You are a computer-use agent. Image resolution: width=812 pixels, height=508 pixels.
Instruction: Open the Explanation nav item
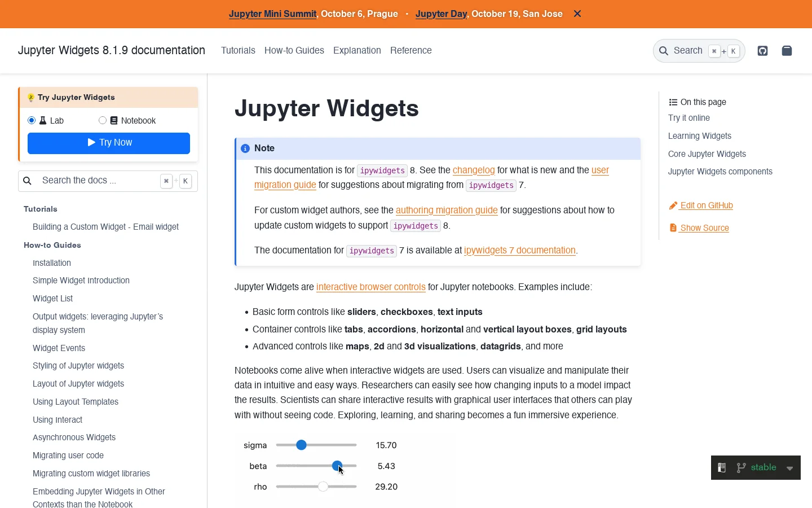[x=357, y=50]
